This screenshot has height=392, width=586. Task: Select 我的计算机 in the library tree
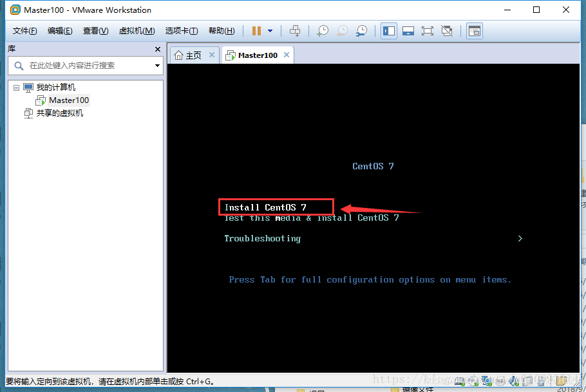click(x=55, y=88)
